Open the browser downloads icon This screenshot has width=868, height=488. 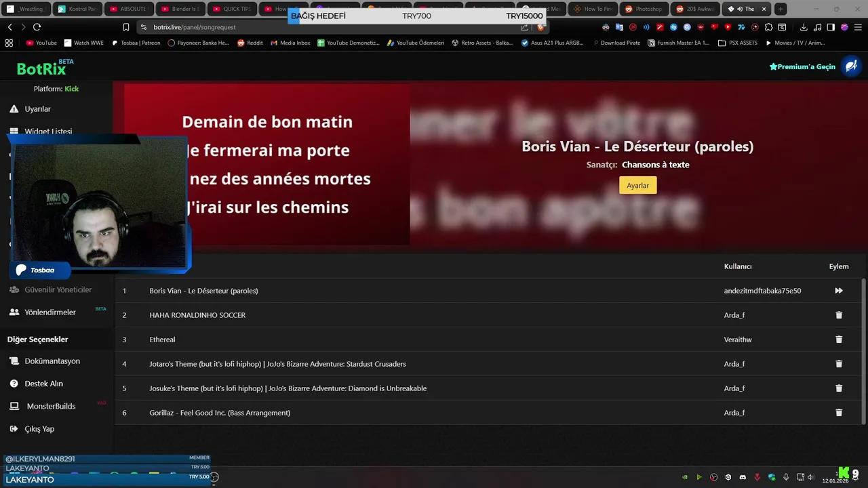pos(804,27)
